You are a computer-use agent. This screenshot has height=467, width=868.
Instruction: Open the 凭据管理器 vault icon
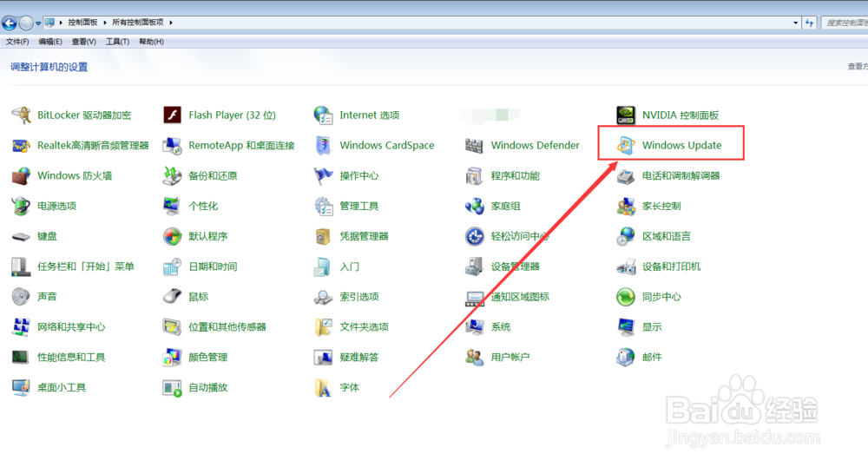pos(323,236)
